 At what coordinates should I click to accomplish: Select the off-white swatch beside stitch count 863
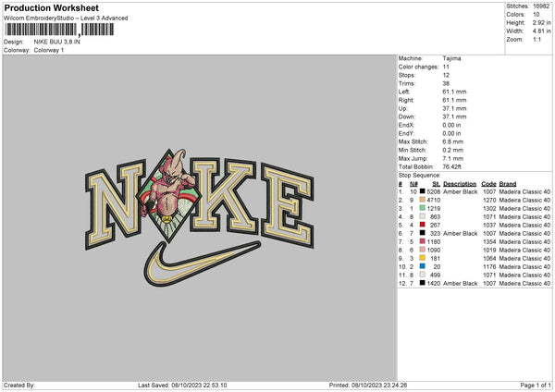pyautogui.click(x=423, y=216)
